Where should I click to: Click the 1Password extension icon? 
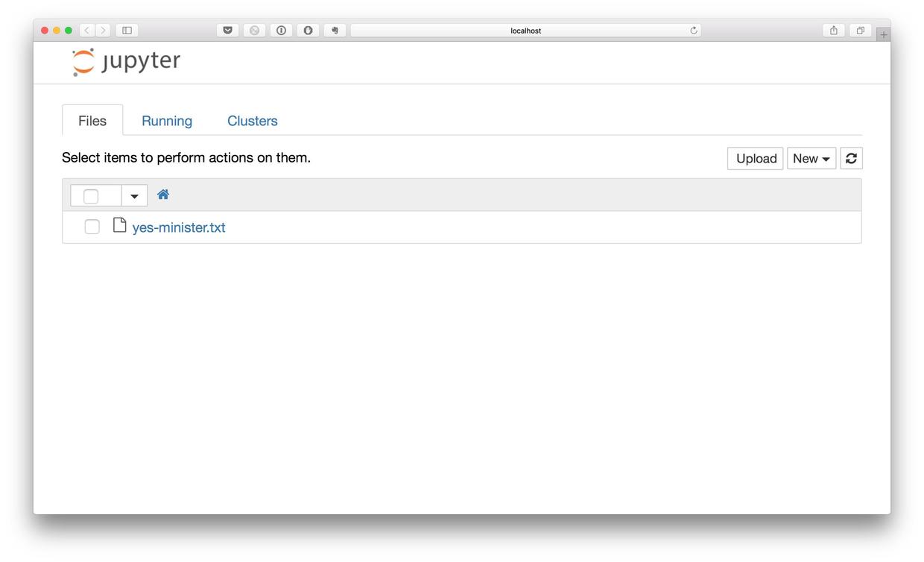281,31
